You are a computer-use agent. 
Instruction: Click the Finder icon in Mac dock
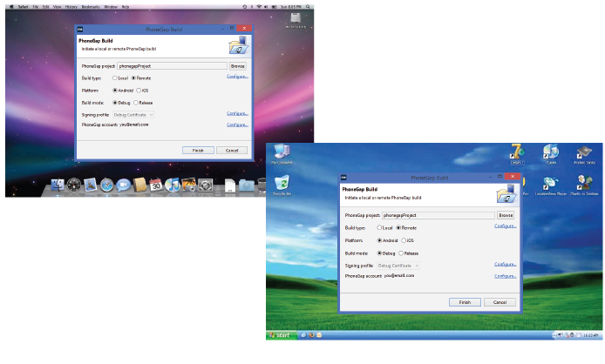coord(58,185)
